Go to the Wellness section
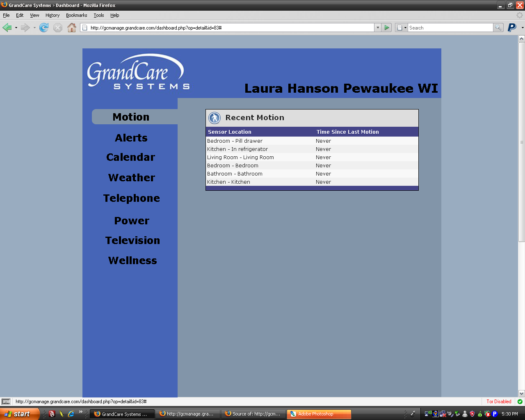Image resolution: width=525 pixels, height=420 pixels. tap(132, 260)
